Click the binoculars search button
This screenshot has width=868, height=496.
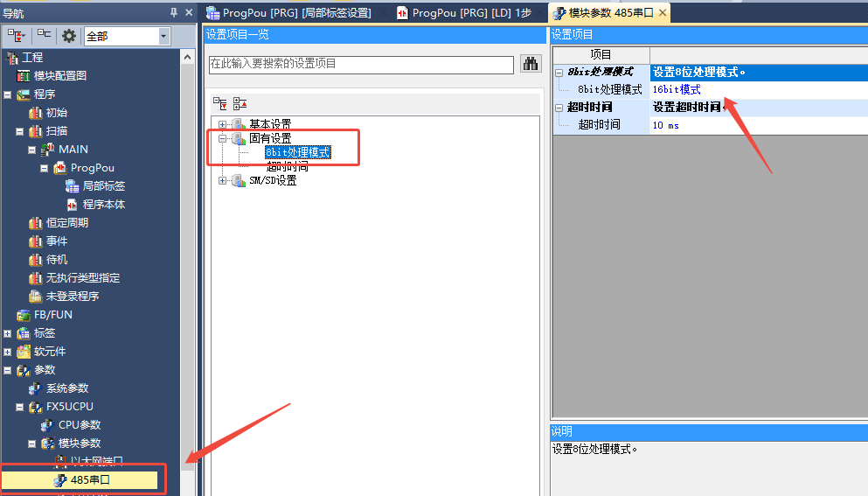[531, 64]
